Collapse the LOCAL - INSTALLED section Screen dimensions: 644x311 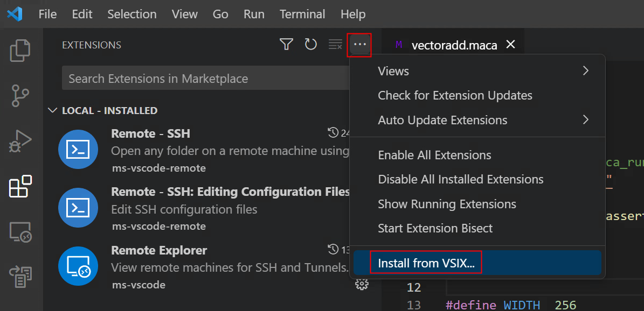pyautogui.click(x=52, y=110)
